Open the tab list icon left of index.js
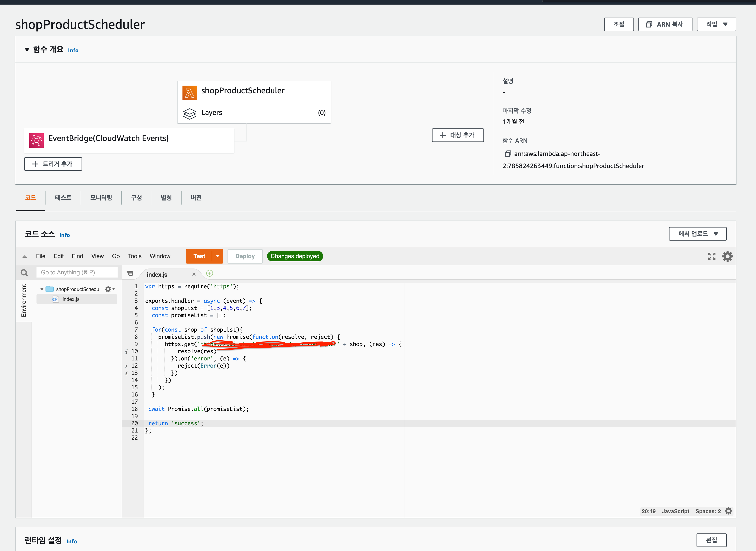 pyautogui.click(x=130, y=273)
